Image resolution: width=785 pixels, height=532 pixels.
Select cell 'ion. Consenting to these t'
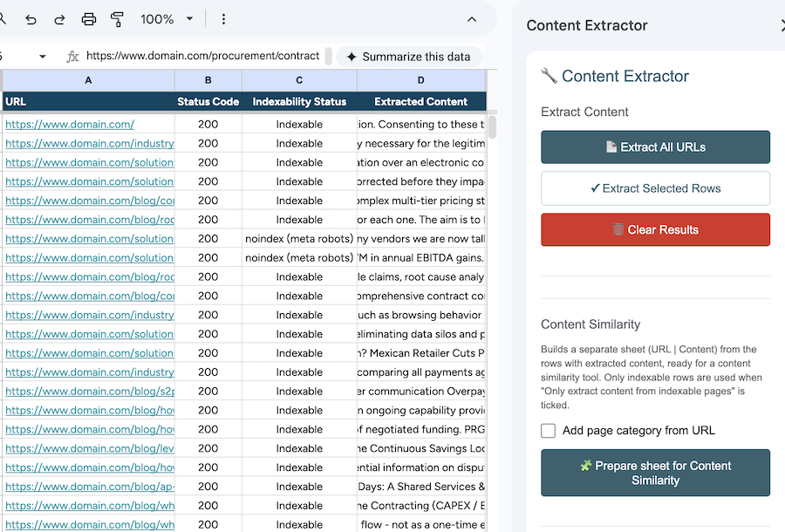[421, 124]
